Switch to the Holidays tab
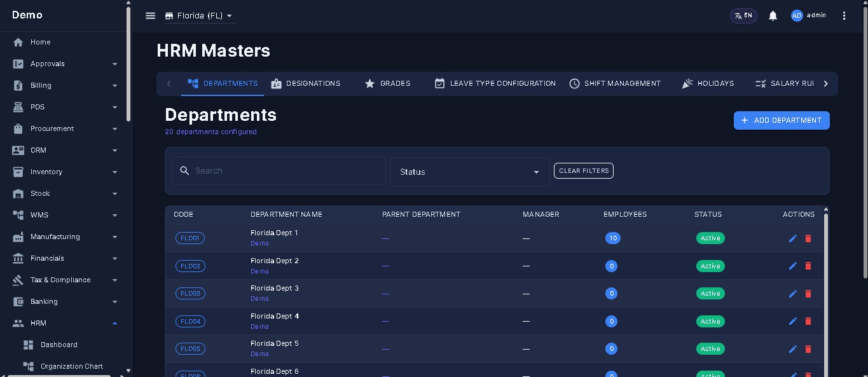 [x=708, y=83]
